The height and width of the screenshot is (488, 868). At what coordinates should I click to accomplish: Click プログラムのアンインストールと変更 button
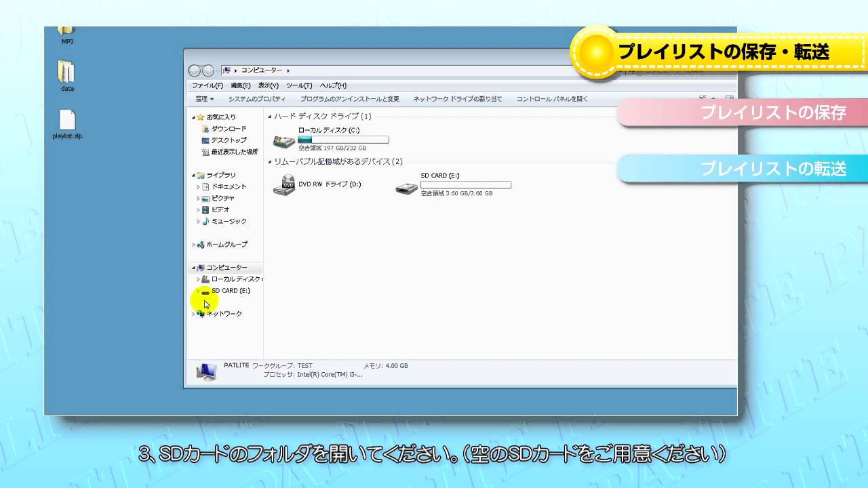(350, 99)
